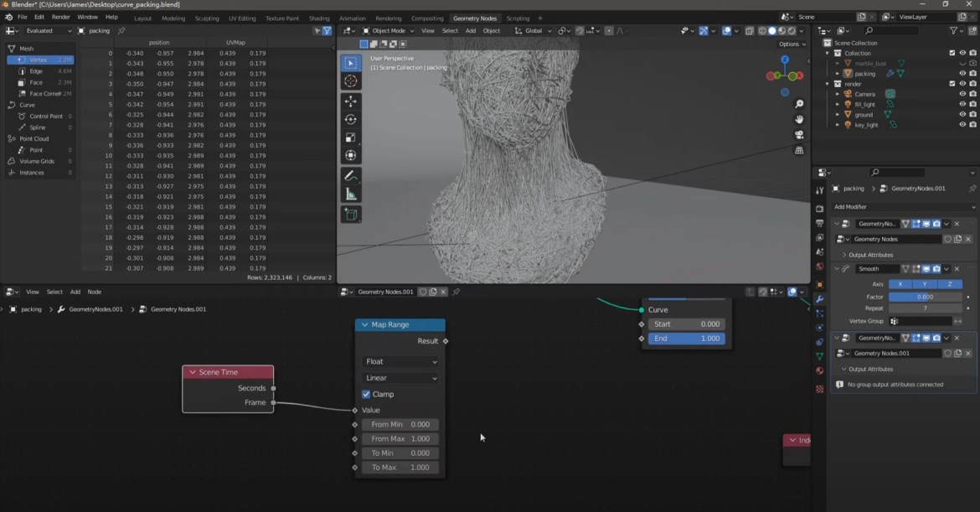Open the Float data type dropdown

[x=400, y=362]
